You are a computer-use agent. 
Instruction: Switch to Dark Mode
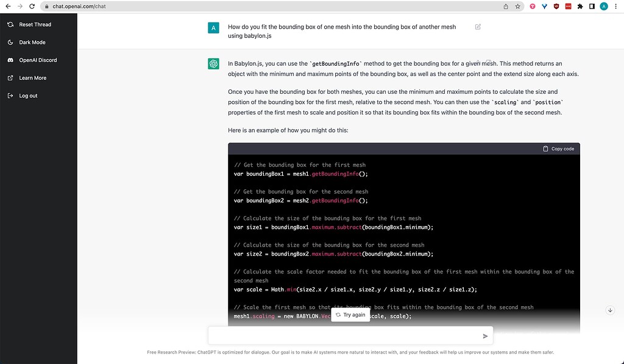[32, 42]
